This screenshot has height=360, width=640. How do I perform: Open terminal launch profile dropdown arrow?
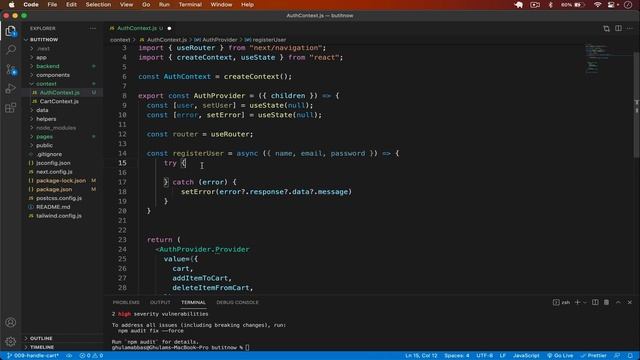pos(585,302)
